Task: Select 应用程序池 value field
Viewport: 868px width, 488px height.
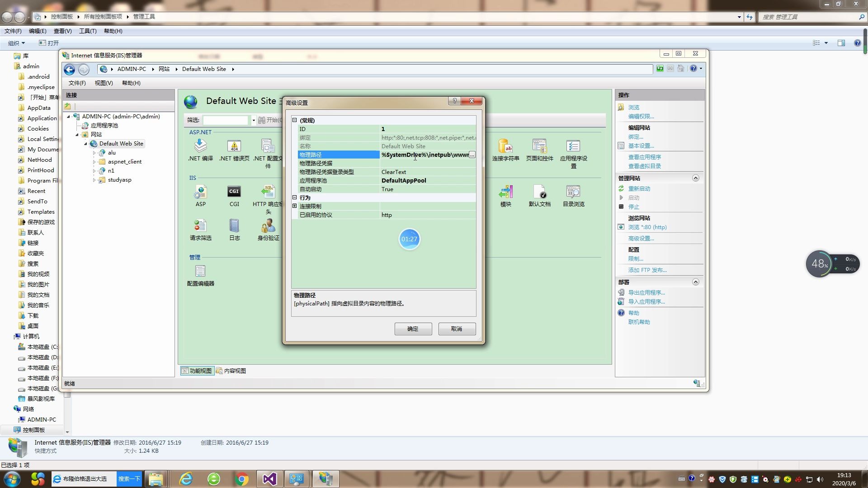Action: 427,180
